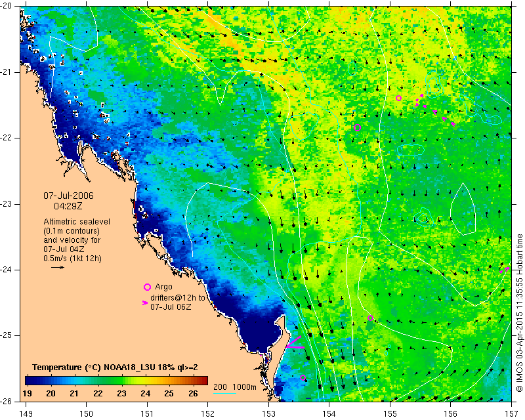Viewport: 525px width, 420px height.
Task: Click the longitude axis label 149
Action: click(26, 413)
